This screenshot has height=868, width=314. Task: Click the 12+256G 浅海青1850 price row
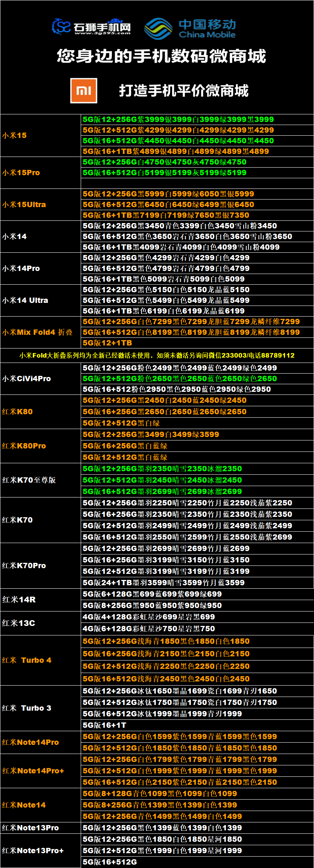click(198, 641)
